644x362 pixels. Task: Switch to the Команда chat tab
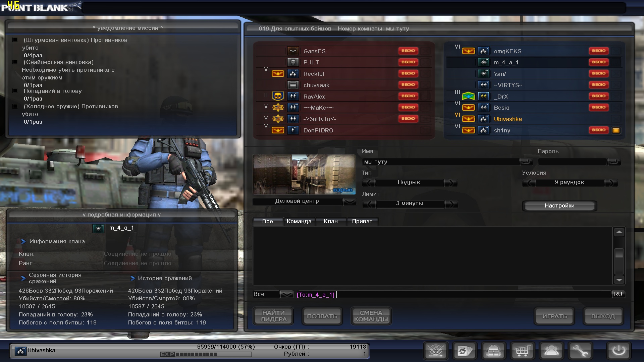[x=299, y=222]
